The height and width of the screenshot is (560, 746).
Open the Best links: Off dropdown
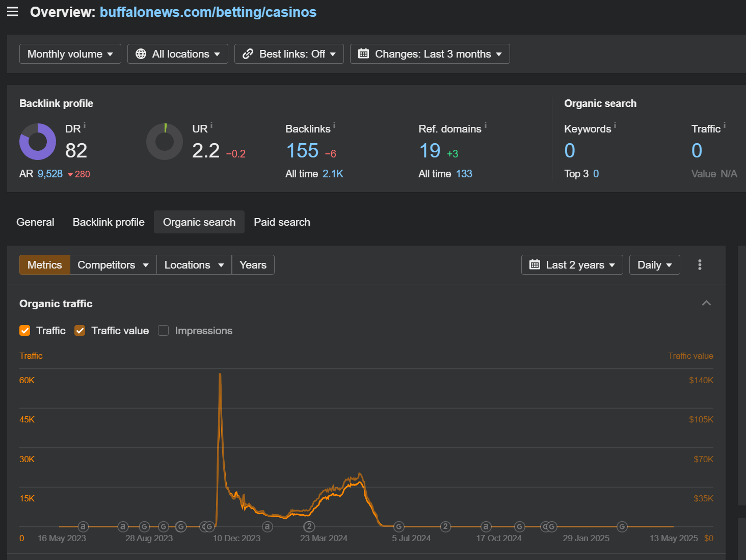[x=289, y=54]
